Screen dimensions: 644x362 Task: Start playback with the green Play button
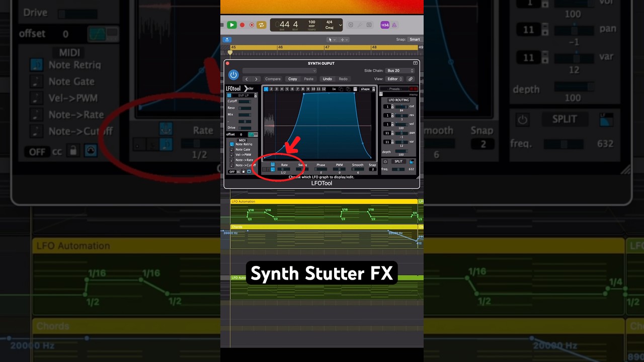pos(232,25)
